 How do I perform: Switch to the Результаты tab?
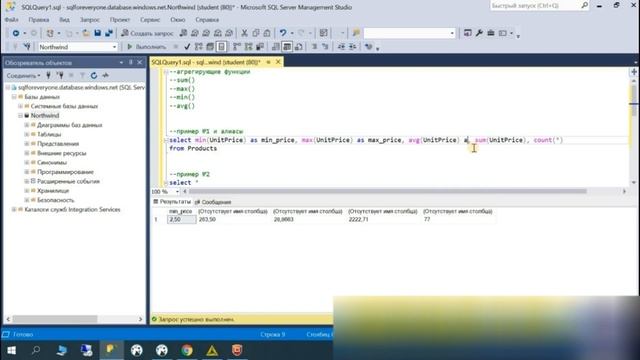click(x=172, y=202)
